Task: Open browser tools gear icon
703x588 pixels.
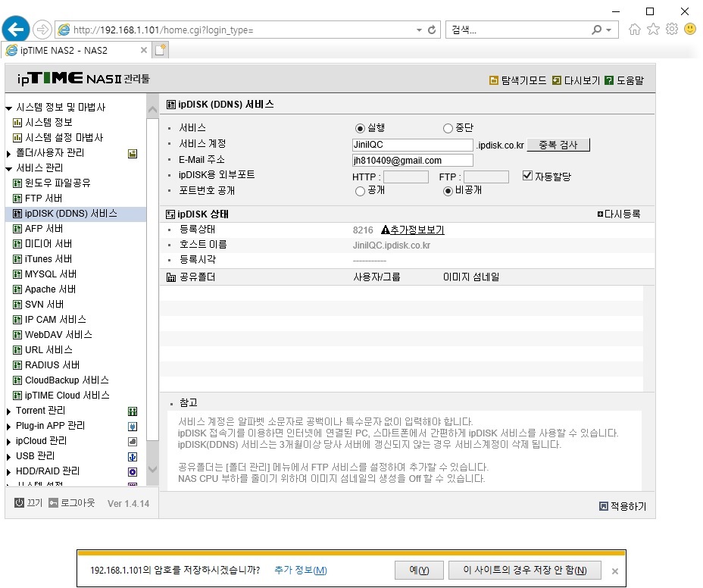Action: pos(672,29)
